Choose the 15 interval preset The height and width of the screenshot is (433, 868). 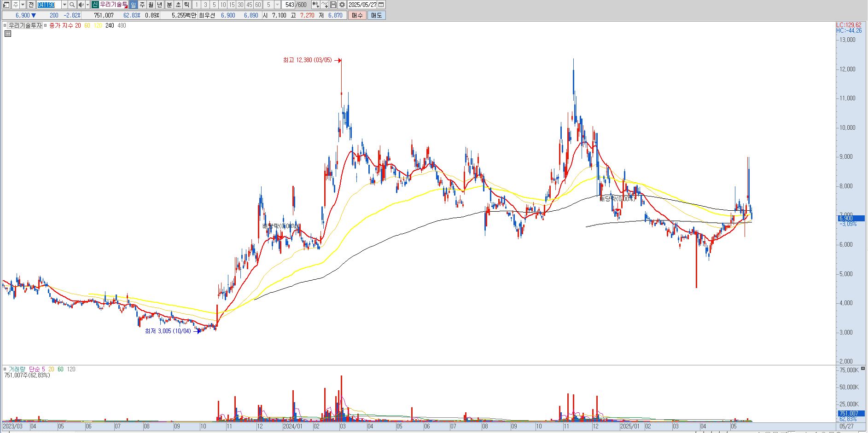click(x=232, y=5)
